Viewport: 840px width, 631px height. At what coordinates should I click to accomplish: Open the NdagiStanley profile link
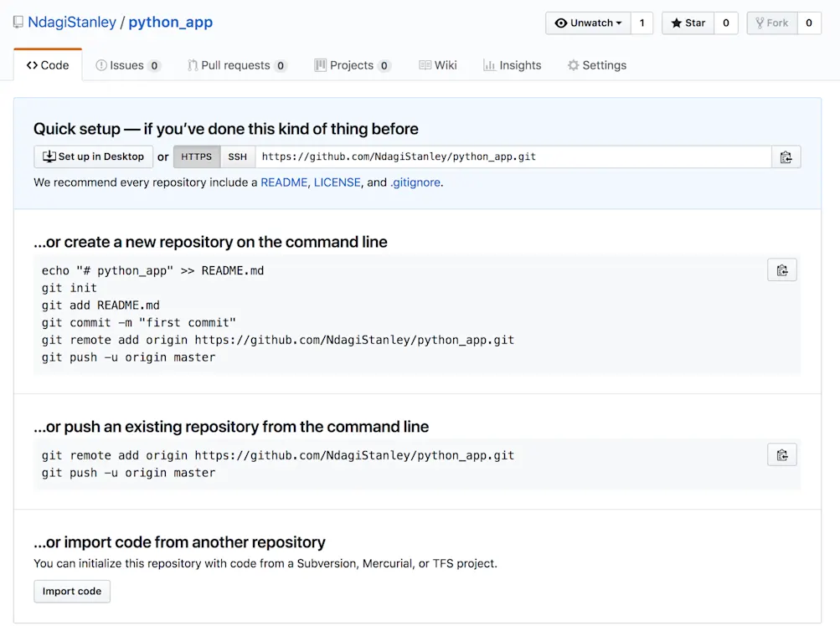click(72, 23)
